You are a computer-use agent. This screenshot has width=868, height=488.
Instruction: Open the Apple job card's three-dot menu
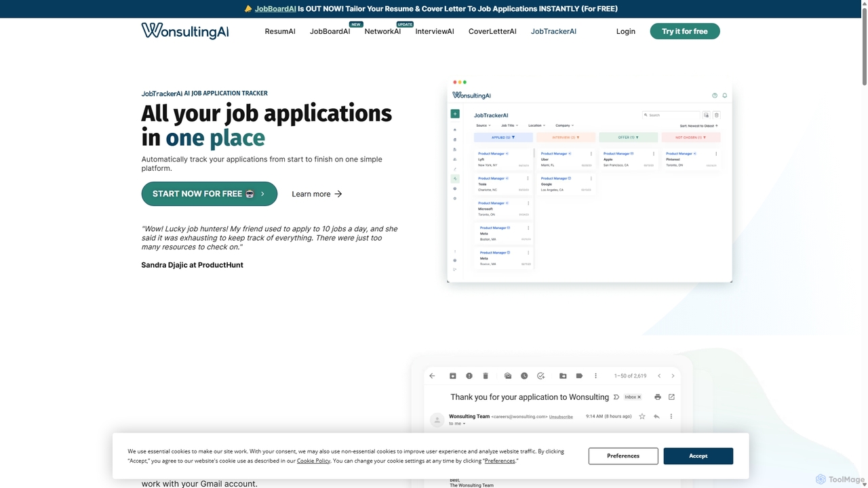[654, 154]
